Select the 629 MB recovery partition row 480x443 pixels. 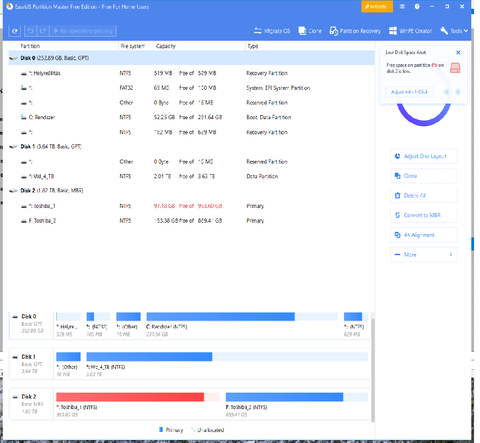point(192,132)
